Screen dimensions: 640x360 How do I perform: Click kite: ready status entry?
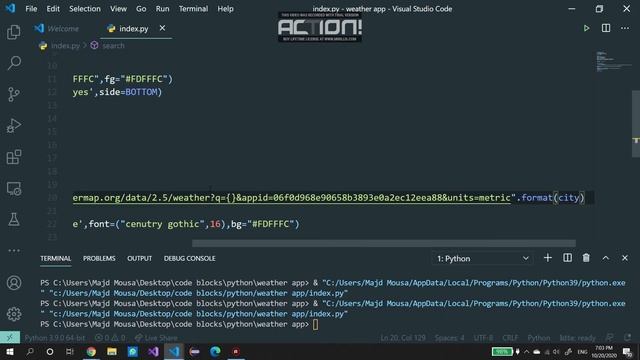click(577, 338)
